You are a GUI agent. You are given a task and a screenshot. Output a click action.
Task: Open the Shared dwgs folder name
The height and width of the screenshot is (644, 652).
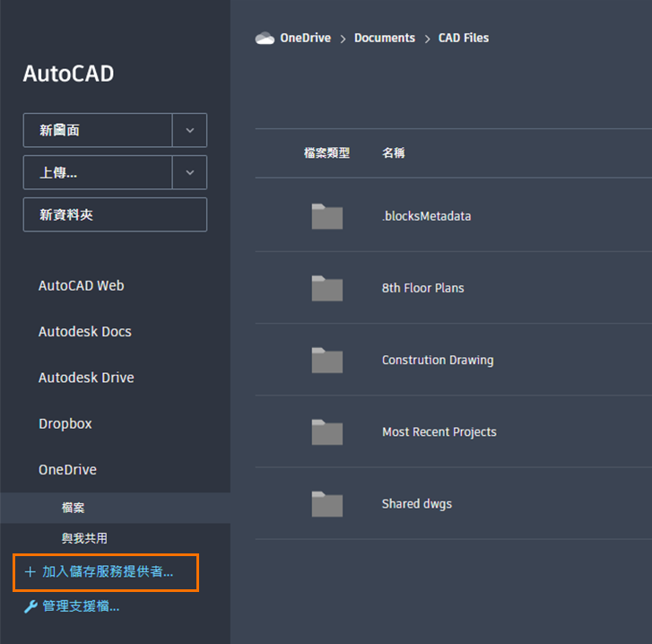(417, 504)
